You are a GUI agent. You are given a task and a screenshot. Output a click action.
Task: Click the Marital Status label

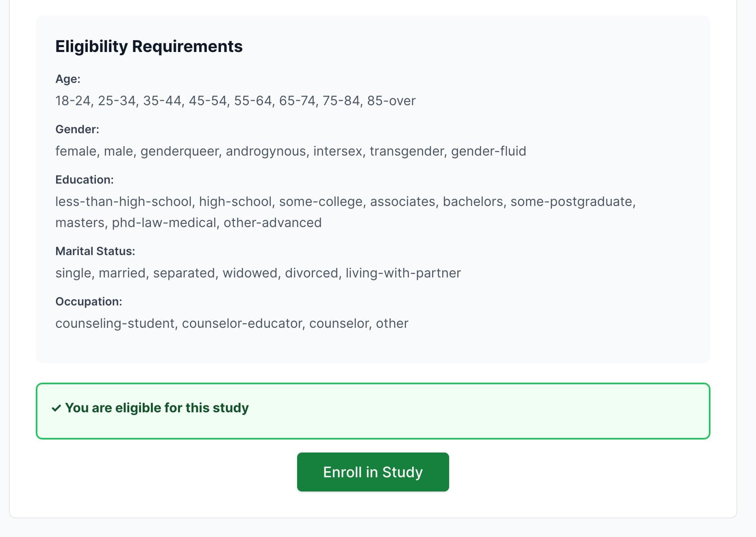click(x=95, y=251)
